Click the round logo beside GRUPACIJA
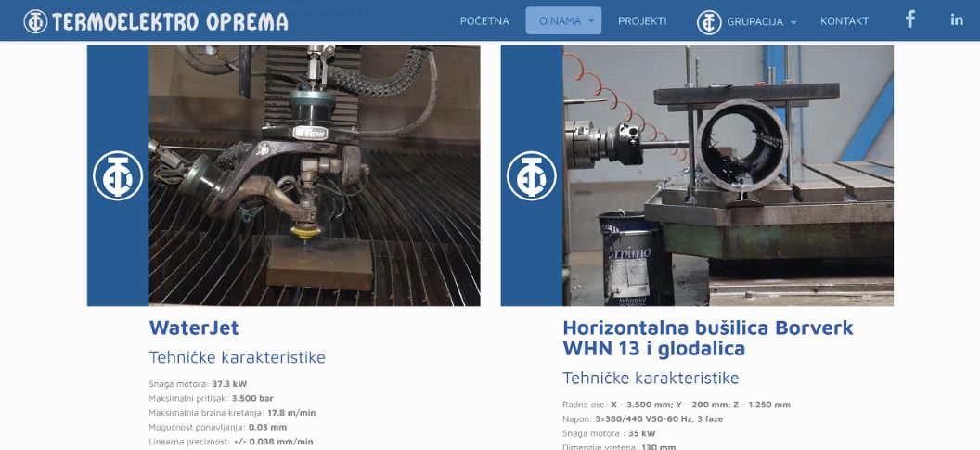980x450 pixels. [709, 21]
